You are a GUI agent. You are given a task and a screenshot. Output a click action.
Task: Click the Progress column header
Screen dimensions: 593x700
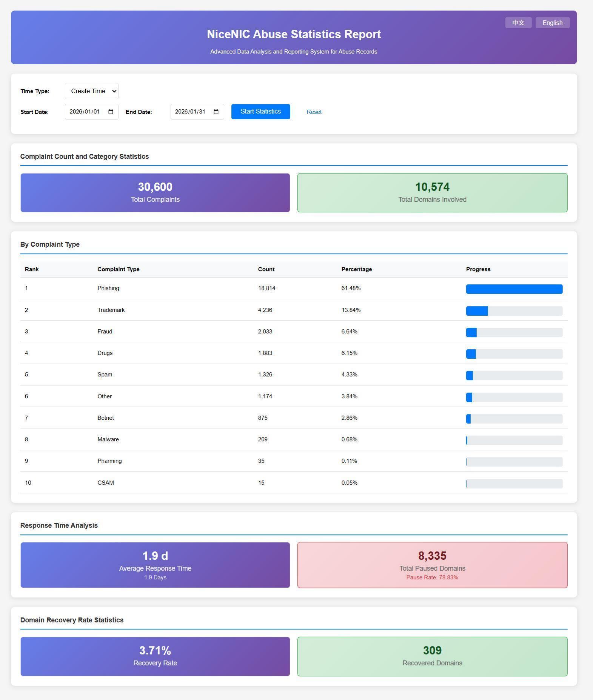[478, 269]
